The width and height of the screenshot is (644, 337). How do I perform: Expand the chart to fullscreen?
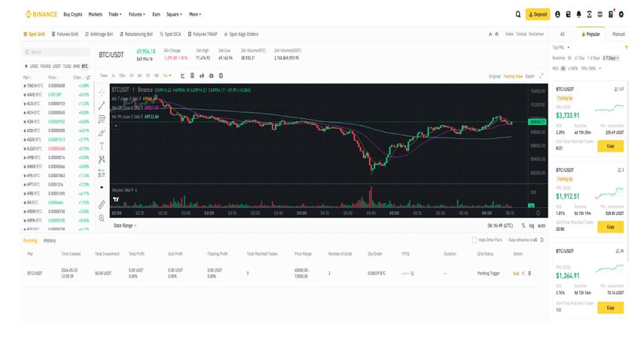coord(541,76)
